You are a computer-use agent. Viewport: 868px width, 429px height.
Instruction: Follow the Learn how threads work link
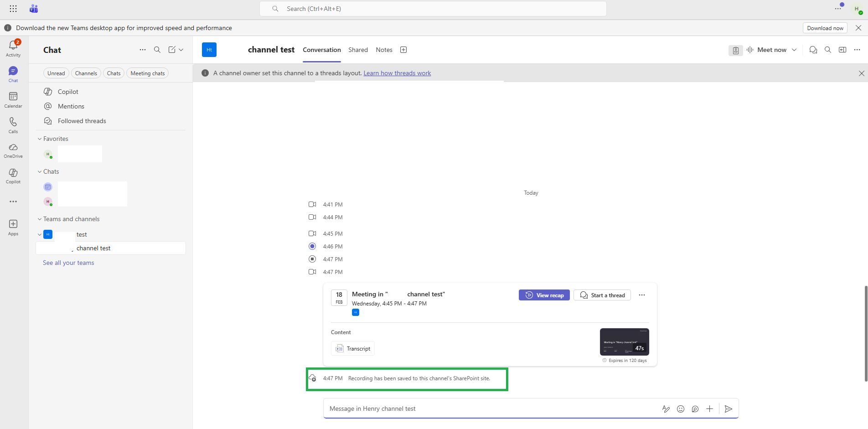[x=397, y=73]
